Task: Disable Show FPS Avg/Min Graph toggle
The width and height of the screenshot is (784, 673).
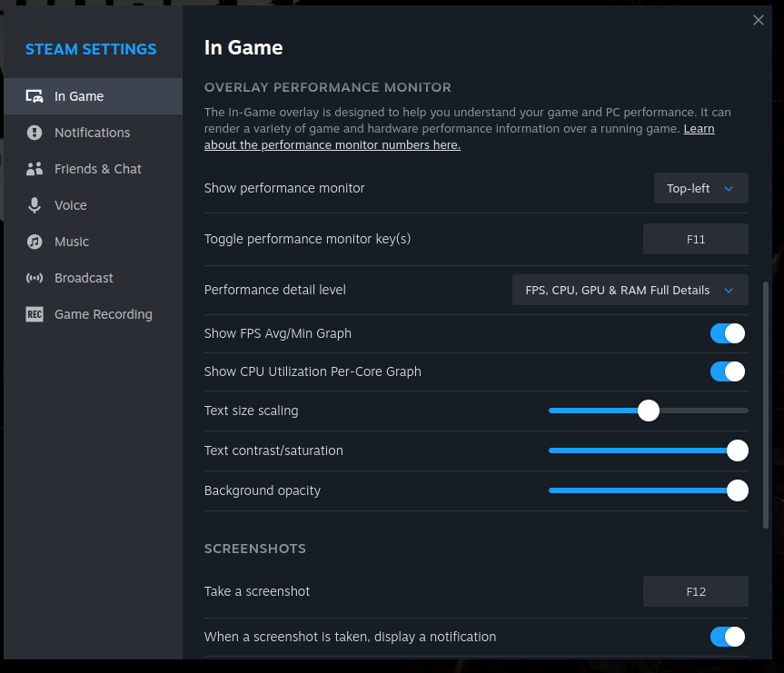Action: (x=728, y=333)
